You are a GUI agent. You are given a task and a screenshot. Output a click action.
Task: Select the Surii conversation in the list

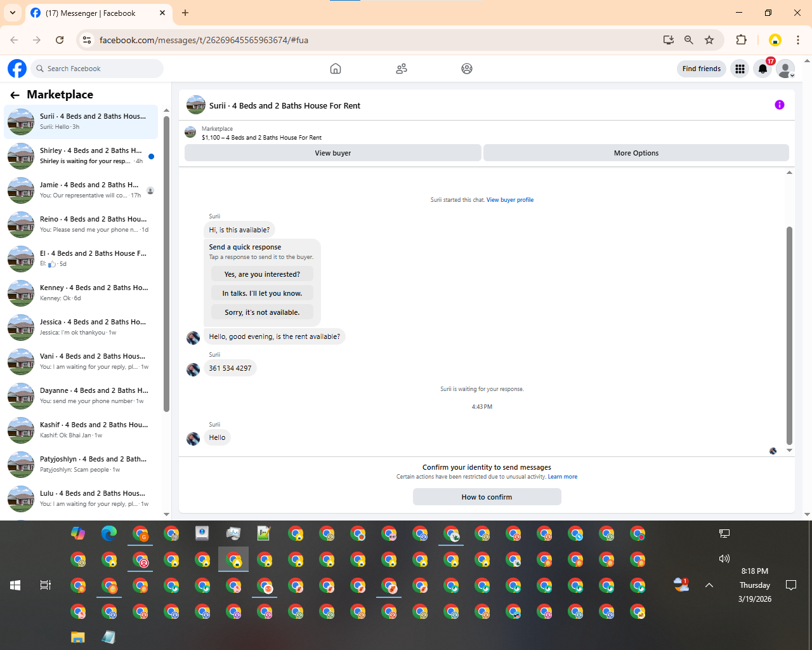pos(81,122)
